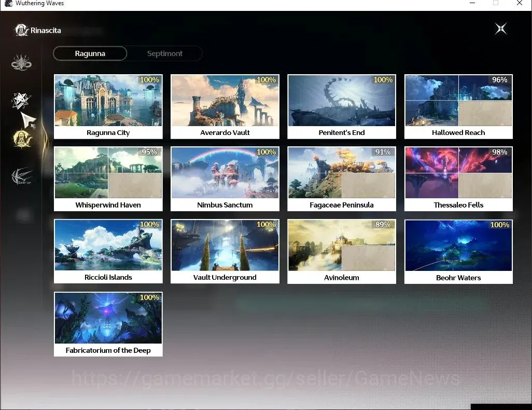The image size is (532, 410).
Task: Click the 98% progress on Thessaleo Fells
Action: tap(499, 152)
